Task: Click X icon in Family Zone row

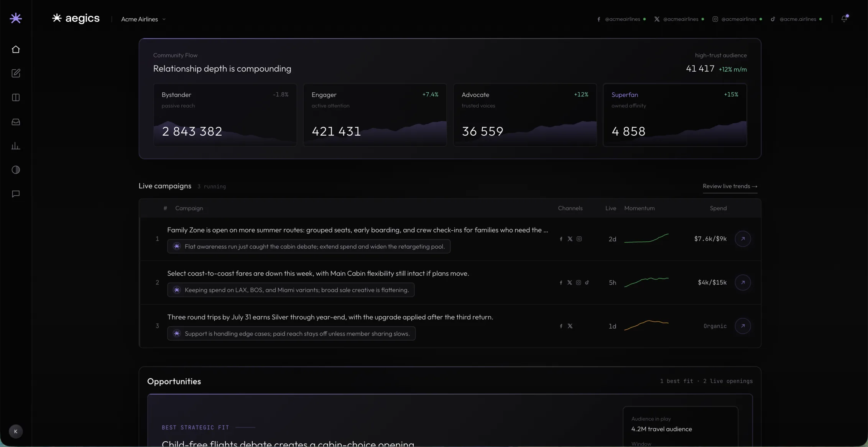Action: point(570,239)
